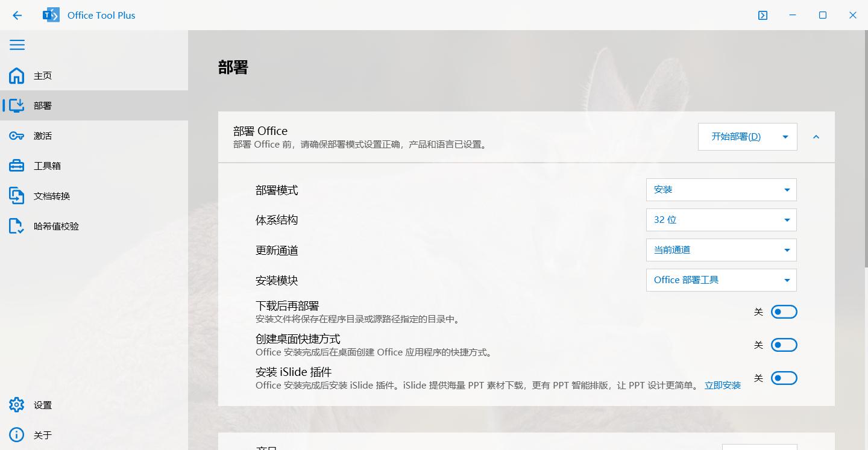
Task: Collapse the 部署 Office panel chevron
Action: [x=816, y=136]
